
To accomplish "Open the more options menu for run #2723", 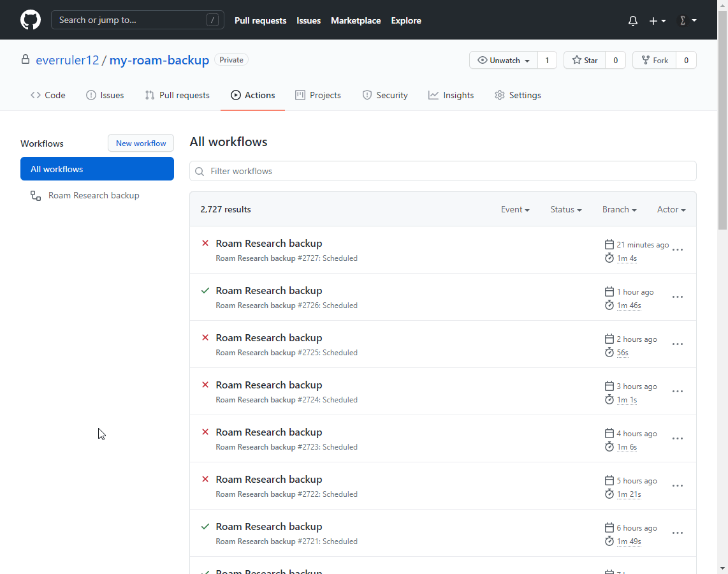I will coord(678,439).
